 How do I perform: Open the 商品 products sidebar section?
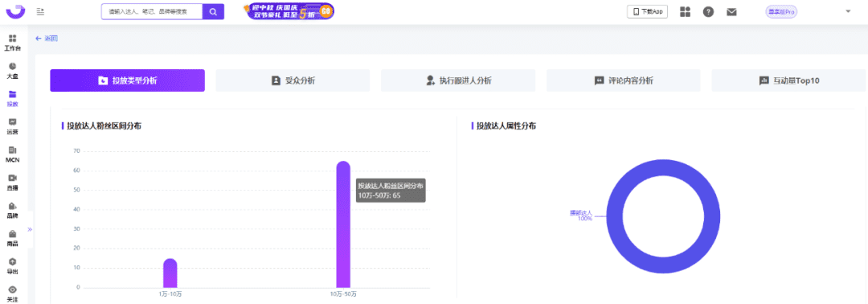[x=12, y=239]
